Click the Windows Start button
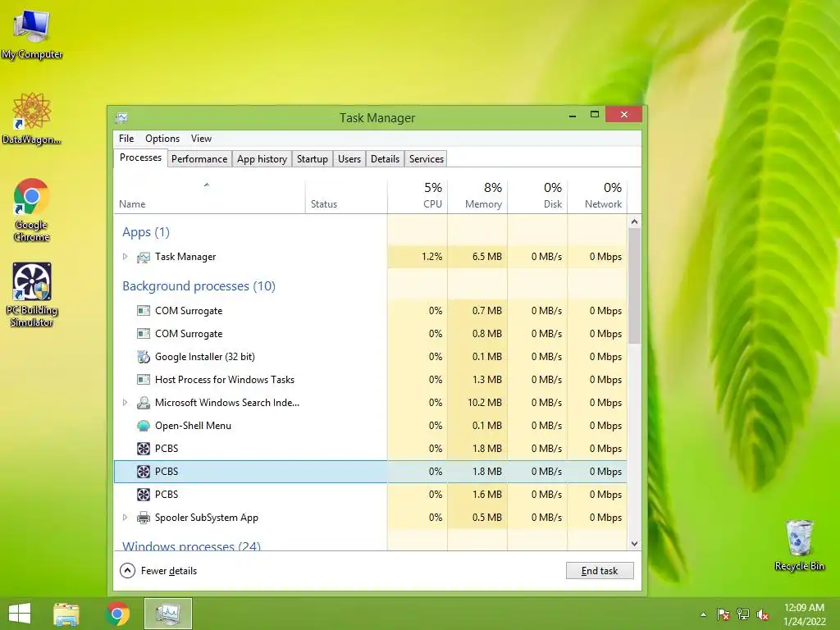 [x=20, y=614]
